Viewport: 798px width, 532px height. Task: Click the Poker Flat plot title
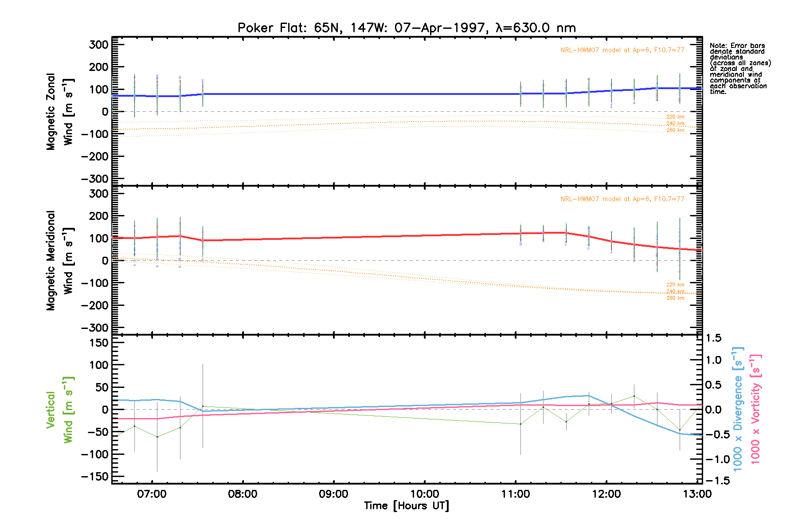point(407,28)
